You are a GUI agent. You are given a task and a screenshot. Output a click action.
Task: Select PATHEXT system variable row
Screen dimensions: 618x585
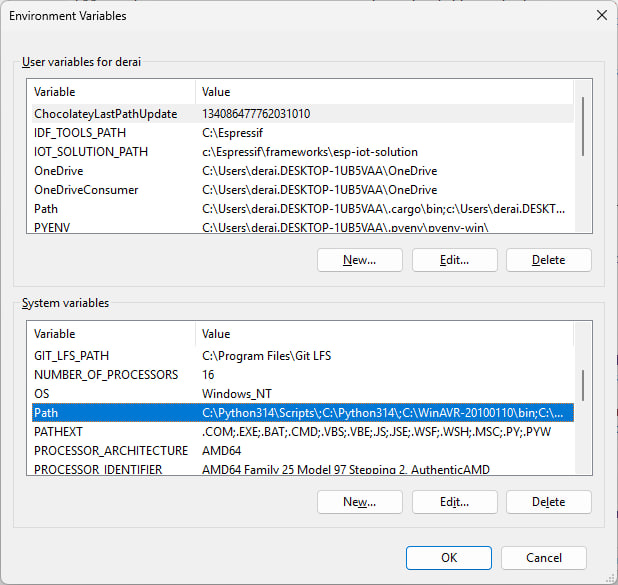(62, 431)
